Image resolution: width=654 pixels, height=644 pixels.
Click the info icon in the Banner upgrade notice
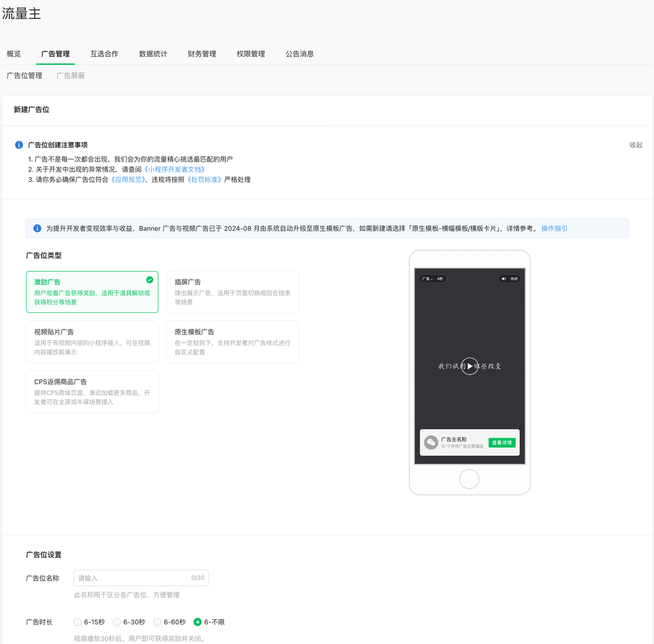tap(37, 228)
